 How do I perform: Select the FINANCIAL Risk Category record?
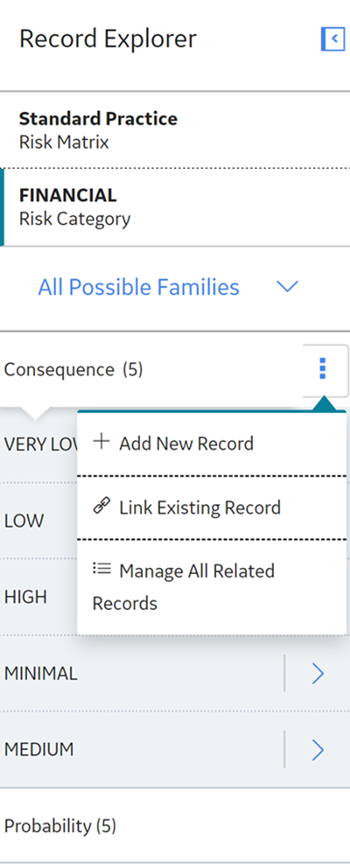pyautogui.click(x=175, y=207)
